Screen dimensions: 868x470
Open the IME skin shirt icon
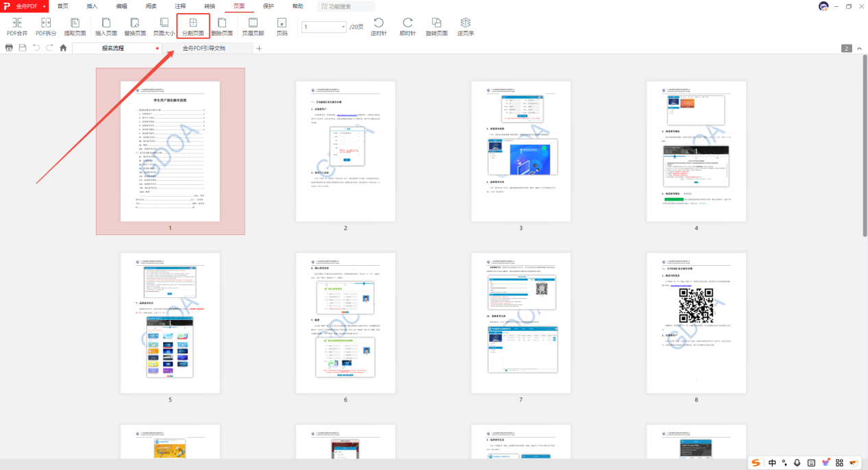coord(826,463)
